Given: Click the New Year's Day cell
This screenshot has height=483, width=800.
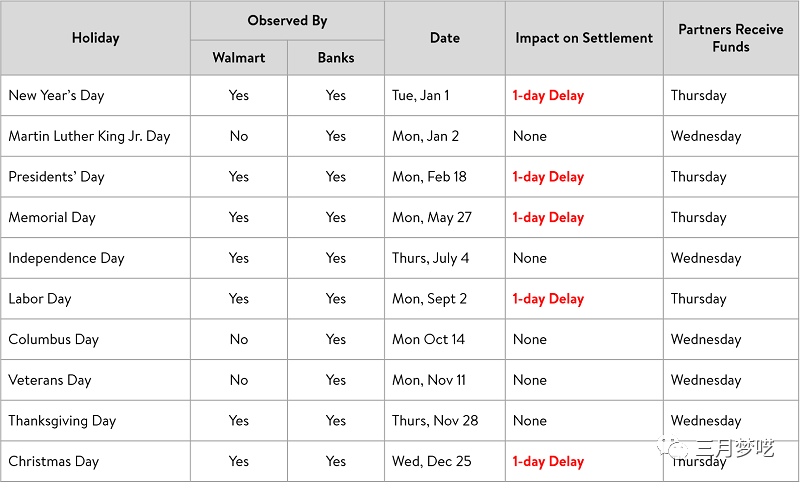Looking at the screenshot, I should pyautogui.click(x=56, y=96).
